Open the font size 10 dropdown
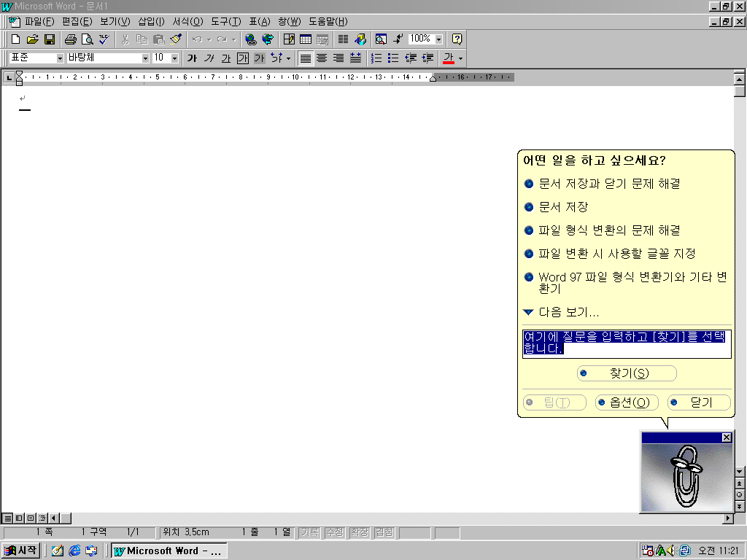 point(175,58)
